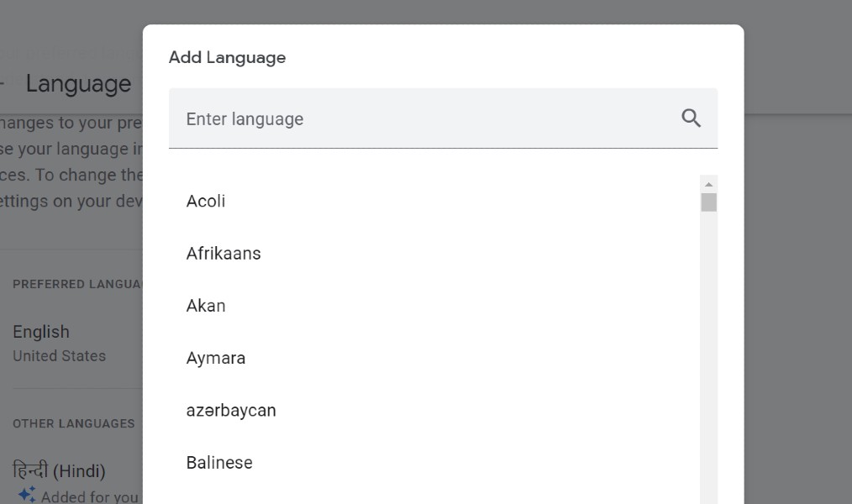Click the scrollbar track below the thumb
Viewport: 852px width, 504px height.
click(708, 353)
